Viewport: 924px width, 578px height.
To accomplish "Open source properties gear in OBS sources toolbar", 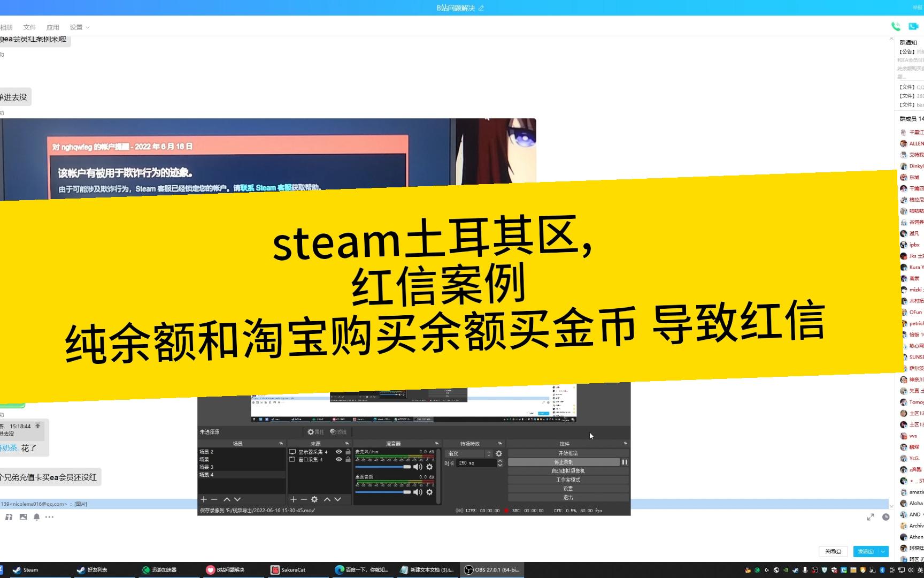I will [314, 499].
